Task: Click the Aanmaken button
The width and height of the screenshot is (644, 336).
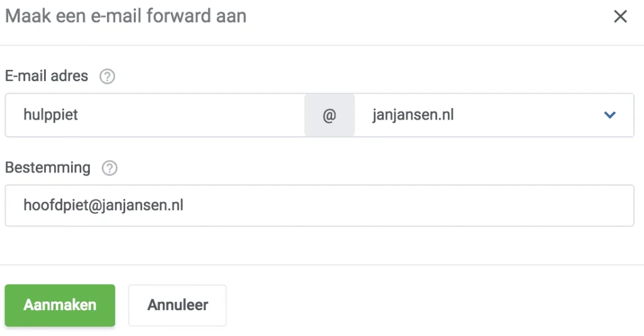Action: click(60, 305)
